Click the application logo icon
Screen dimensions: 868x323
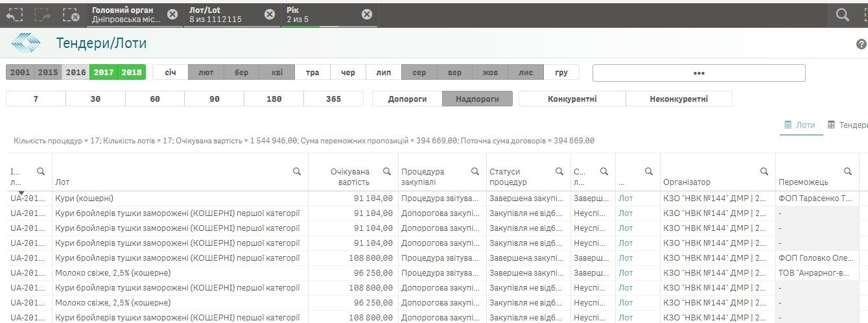click(x=26, y=43)
